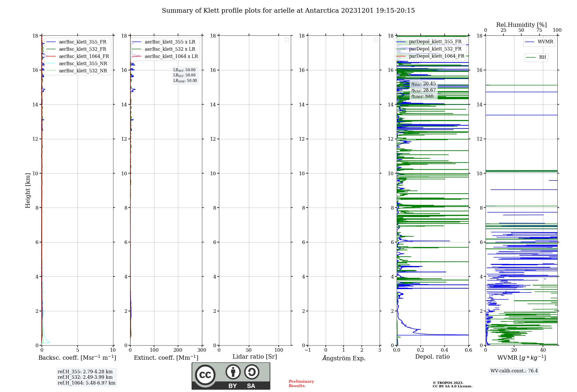This screenshot has height=392, width=577.
Task: Click the plot title Summary of Klett profile
Action: click(288, 11)
